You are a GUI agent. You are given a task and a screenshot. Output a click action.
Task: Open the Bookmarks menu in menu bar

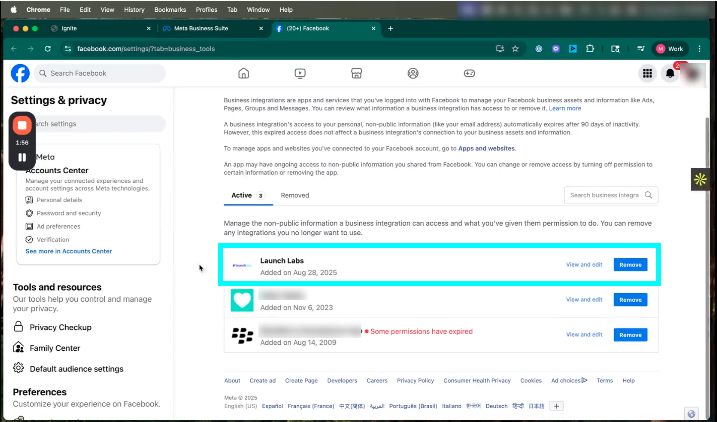point(170,10)
